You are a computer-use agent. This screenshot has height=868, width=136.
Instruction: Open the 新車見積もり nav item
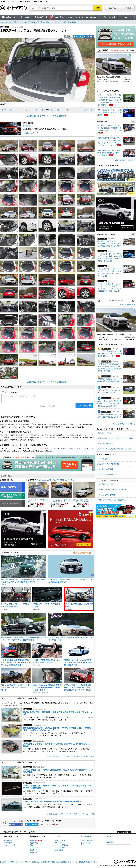[x=8, y=17]
